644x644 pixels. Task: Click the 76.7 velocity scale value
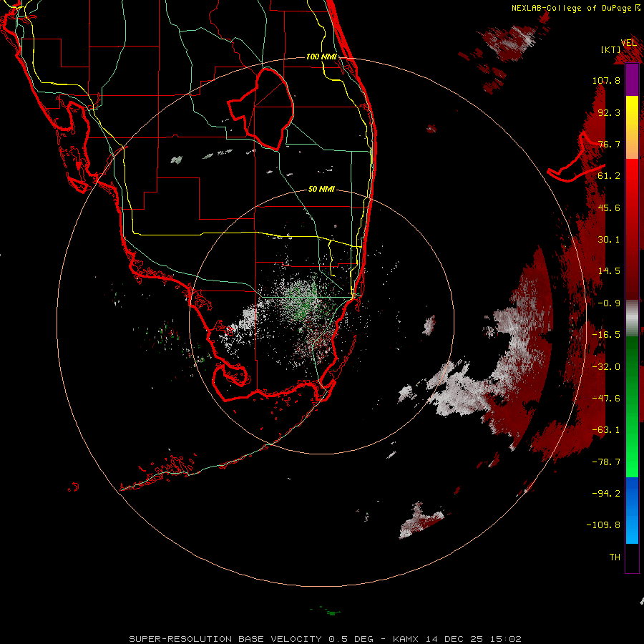click(609, 144)
